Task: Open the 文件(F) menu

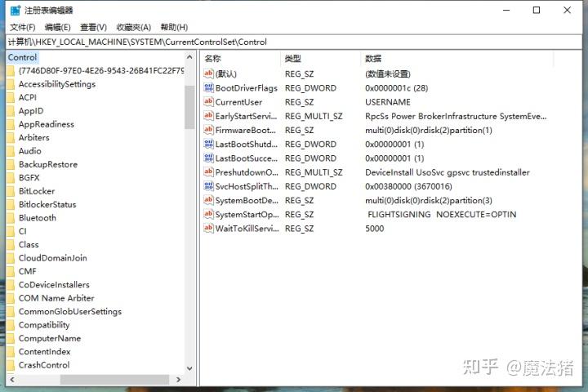Action: click(x=23, y=28)
